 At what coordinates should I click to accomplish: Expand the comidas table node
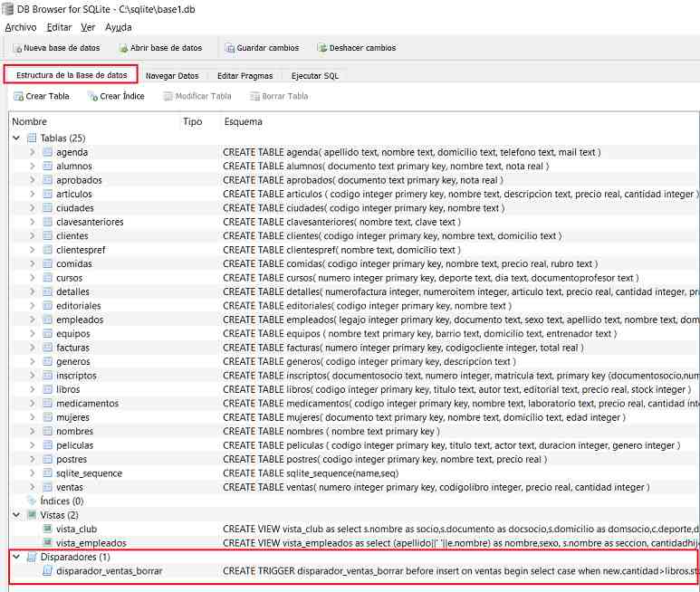[x=32, y=263]
